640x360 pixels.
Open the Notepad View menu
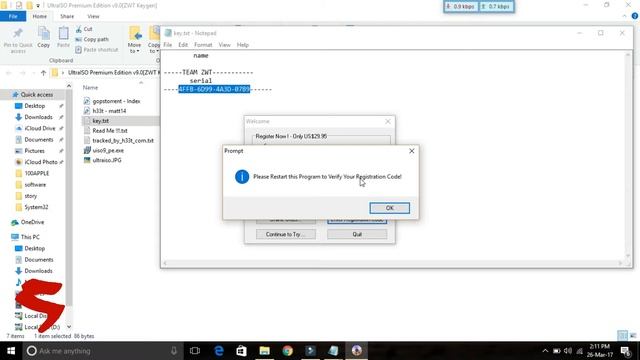[x=224, y=45]
